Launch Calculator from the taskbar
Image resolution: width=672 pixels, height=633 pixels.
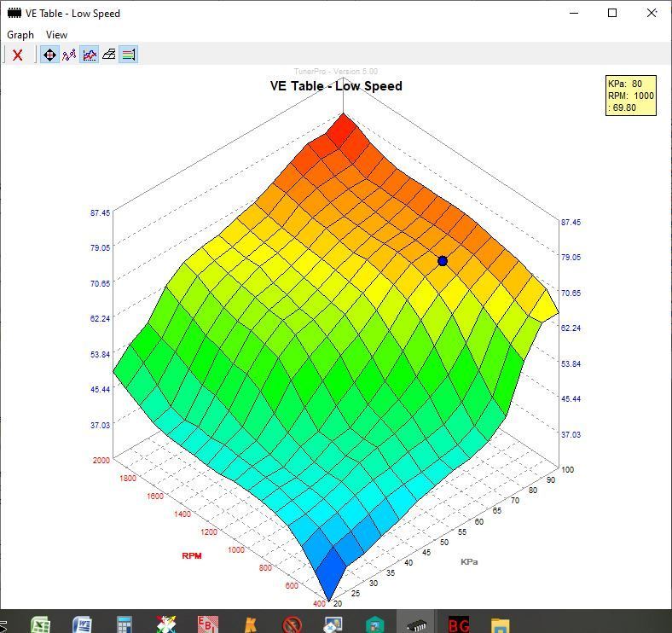pos(125,624)
